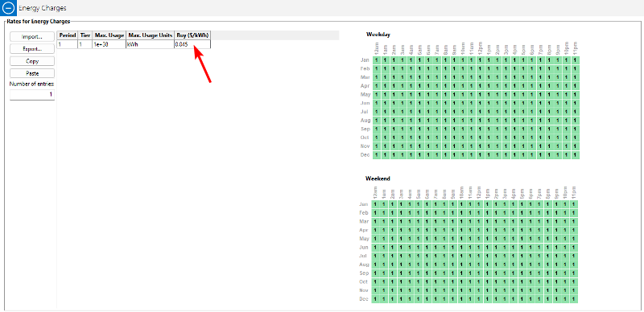
Task: Select Weekday Jul 12pm schedule cell
Action: pyautogui.click(x=480, y=112)
